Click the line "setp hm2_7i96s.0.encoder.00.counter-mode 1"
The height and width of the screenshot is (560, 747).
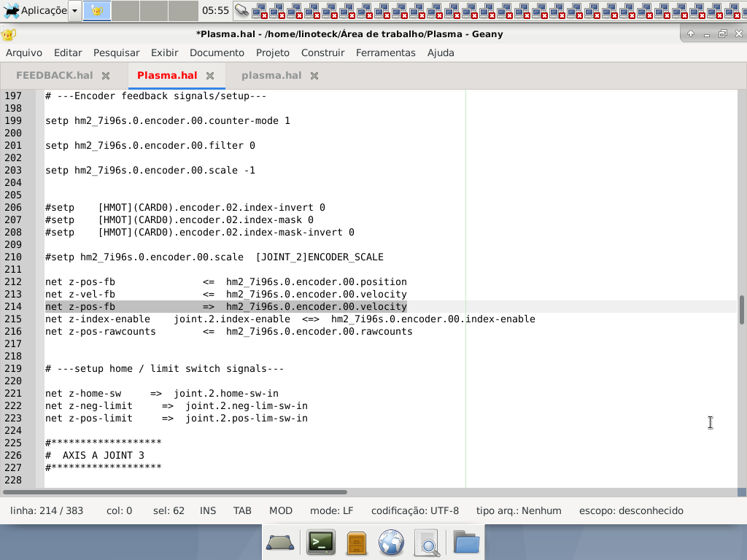[168, 121]
